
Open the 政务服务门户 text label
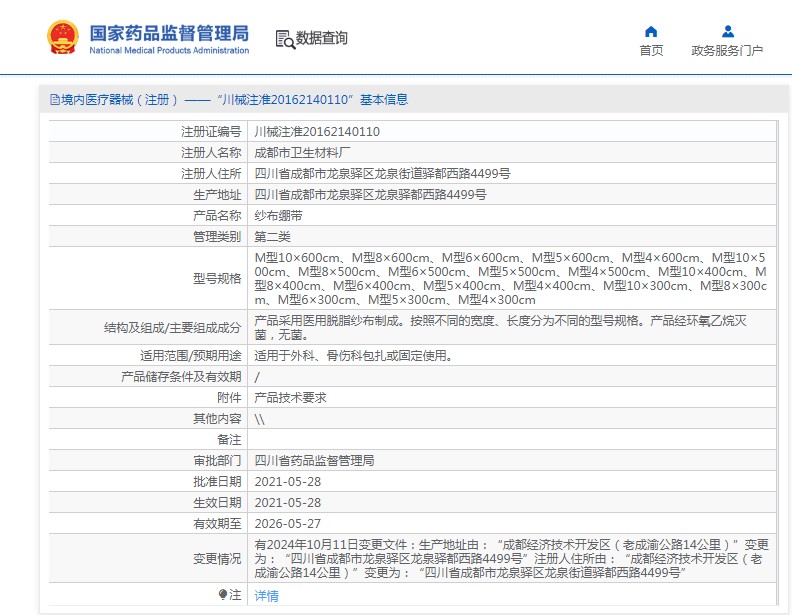tap(727, 51)
